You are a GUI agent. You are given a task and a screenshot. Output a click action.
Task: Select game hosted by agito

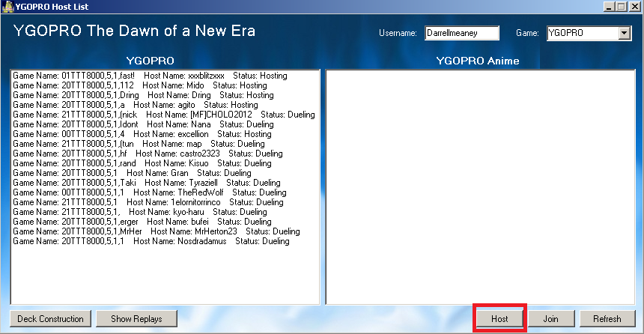click(x=165, y=105)
